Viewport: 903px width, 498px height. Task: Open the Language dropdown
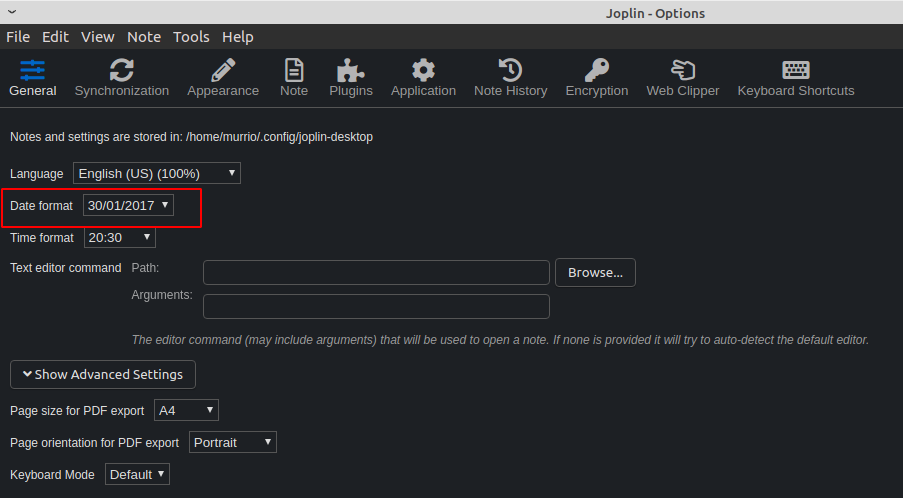coord(157,173)
